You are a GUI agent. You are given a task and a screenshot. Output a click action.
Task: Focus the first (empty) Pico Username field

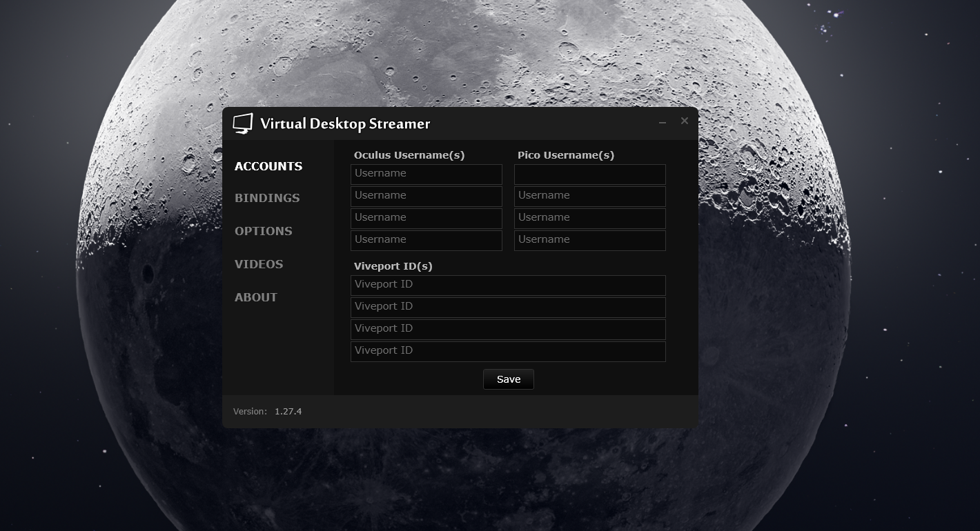(590, 174)
